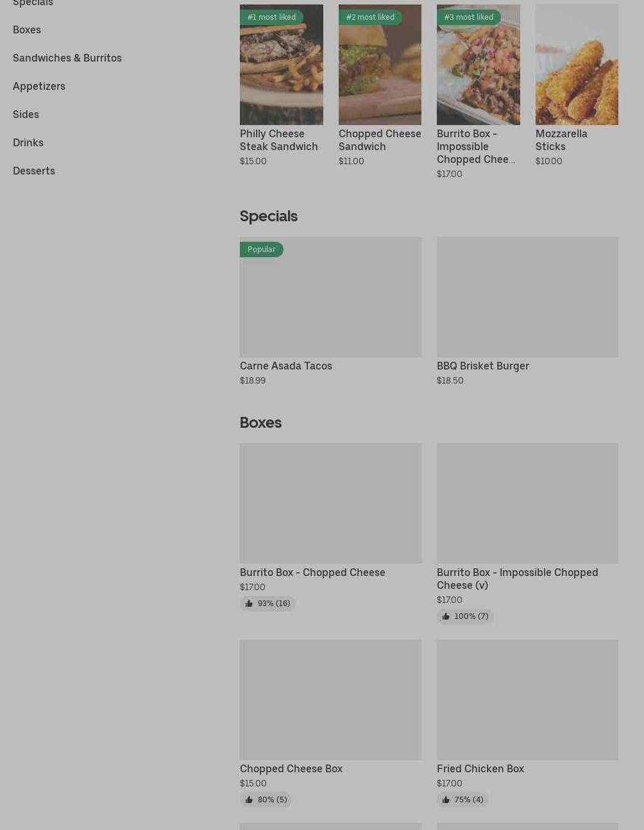This screenshot has width=644, height=830.
Task: Click thumbs-up icon under Chopped Cheese Box
Action: pyautogui.click(x=249, y=800)
